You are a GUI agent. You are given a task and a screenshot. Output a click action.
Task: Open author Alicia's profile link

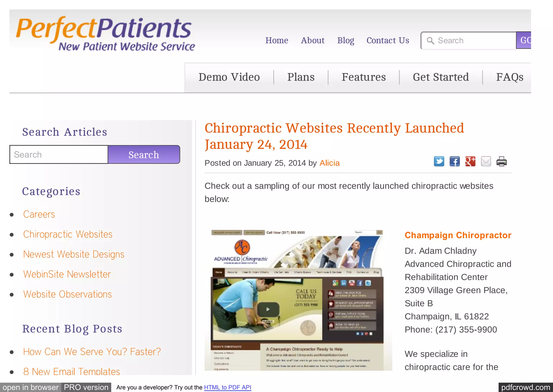[x=329, y=163]
